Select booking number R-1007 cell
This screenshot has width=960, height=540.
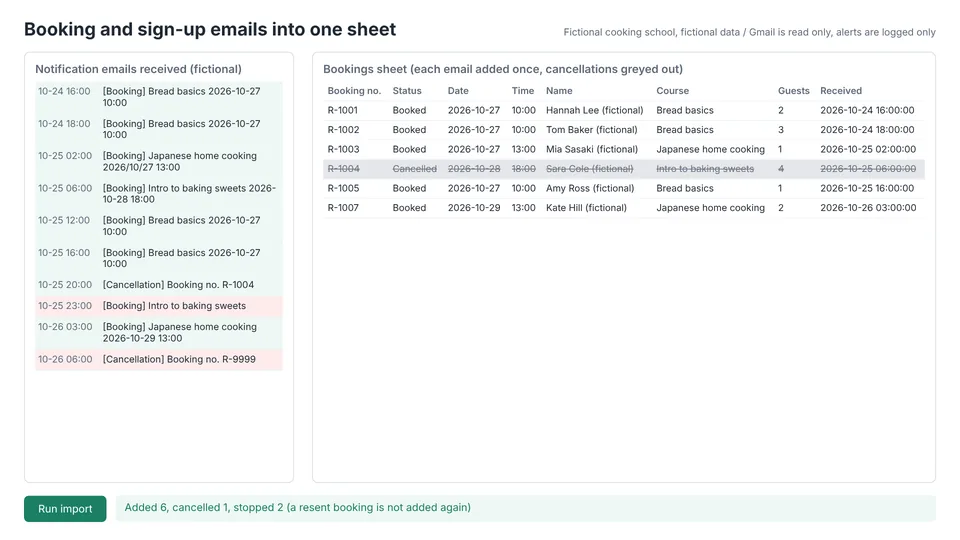click(343, 208)
